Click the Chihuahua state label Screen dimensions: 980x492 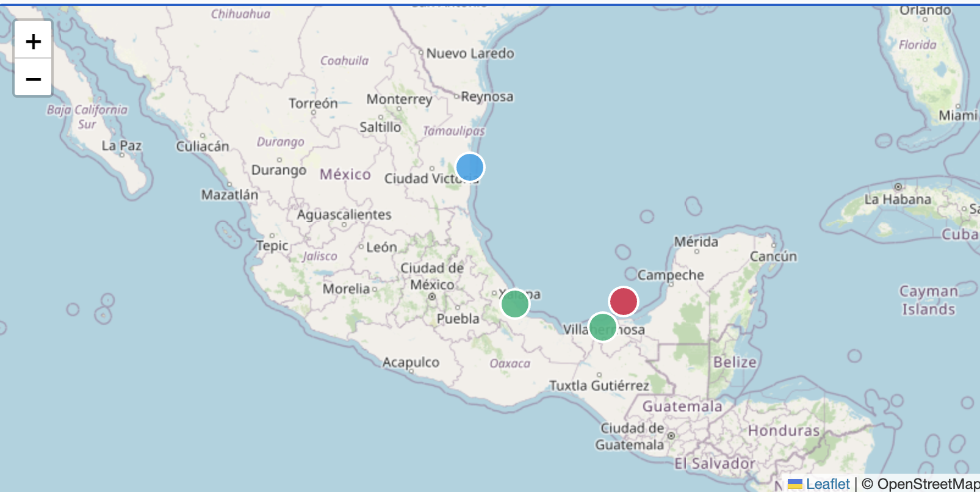pyautogui.click(x=240, y=14)
